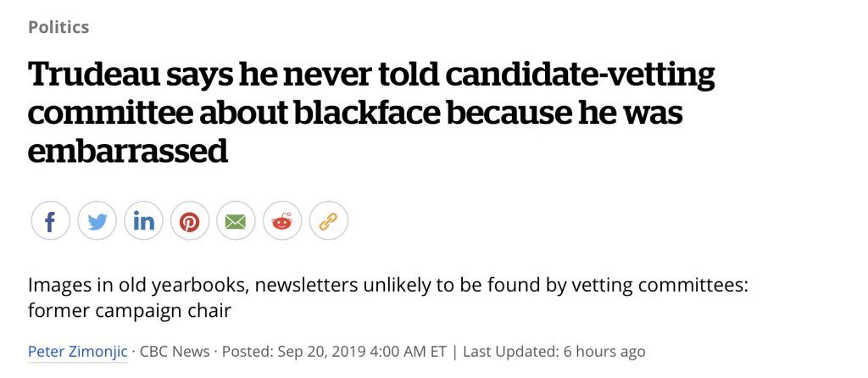Click the 6 hours ago timestamp
This screenshot has width=868, height=378.
604,352
